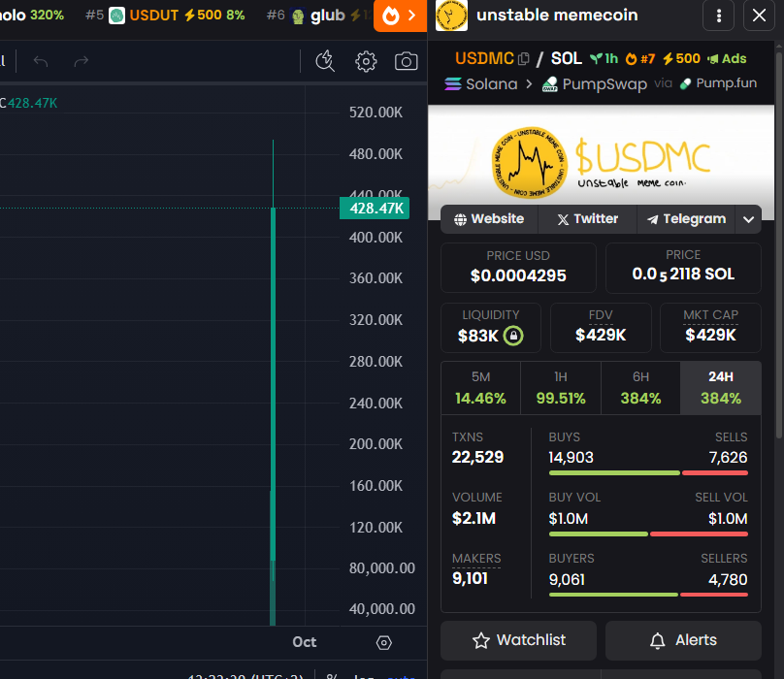Click the 1h pair age sprout badge

pyautogui.click(x=604, y=59)
